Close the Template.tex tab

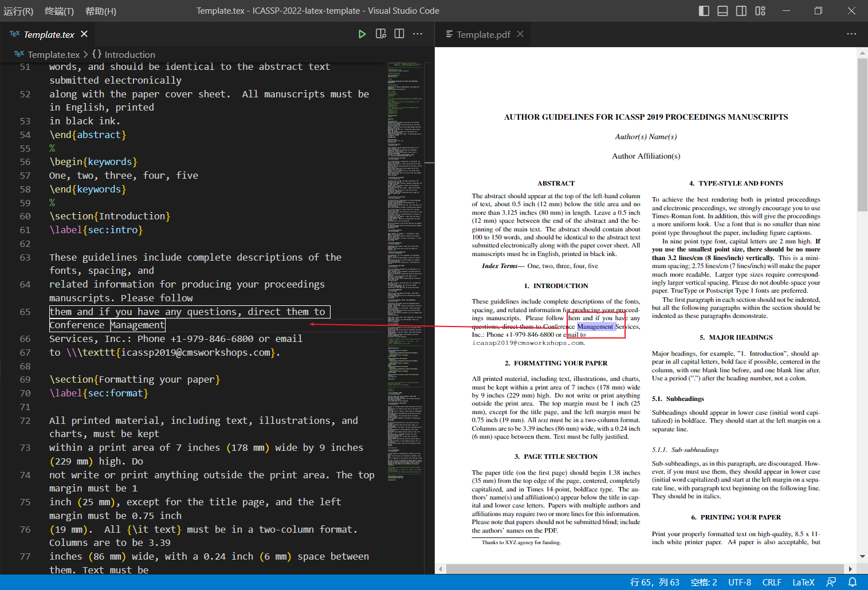pos(84,34)
